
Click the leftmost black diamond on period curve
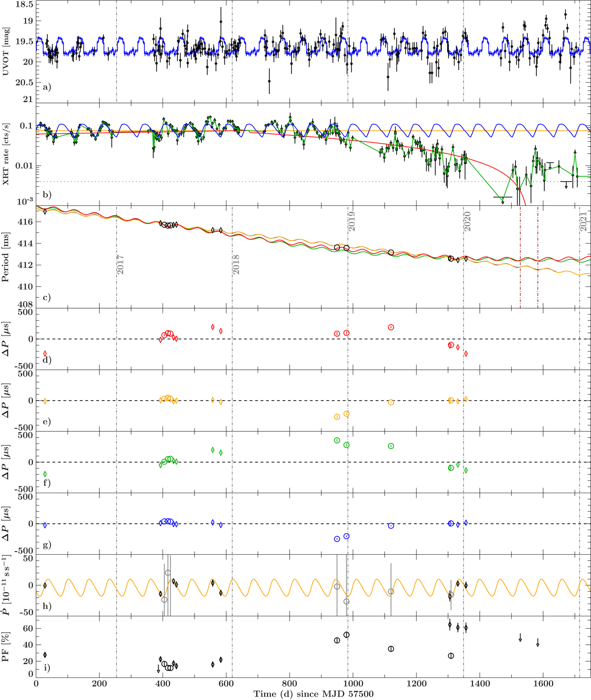pos(45,211)
